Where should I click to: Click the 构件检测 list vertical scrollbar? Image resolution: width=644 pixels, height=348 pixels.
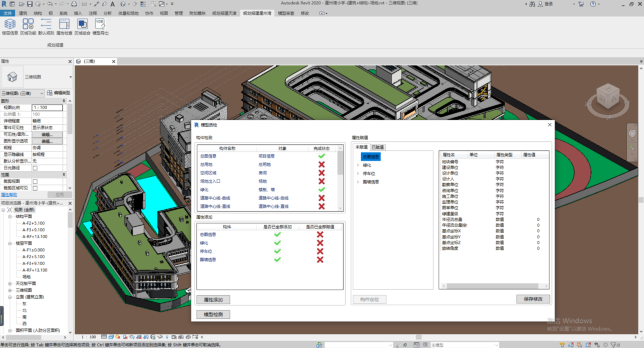coord(341,178)
